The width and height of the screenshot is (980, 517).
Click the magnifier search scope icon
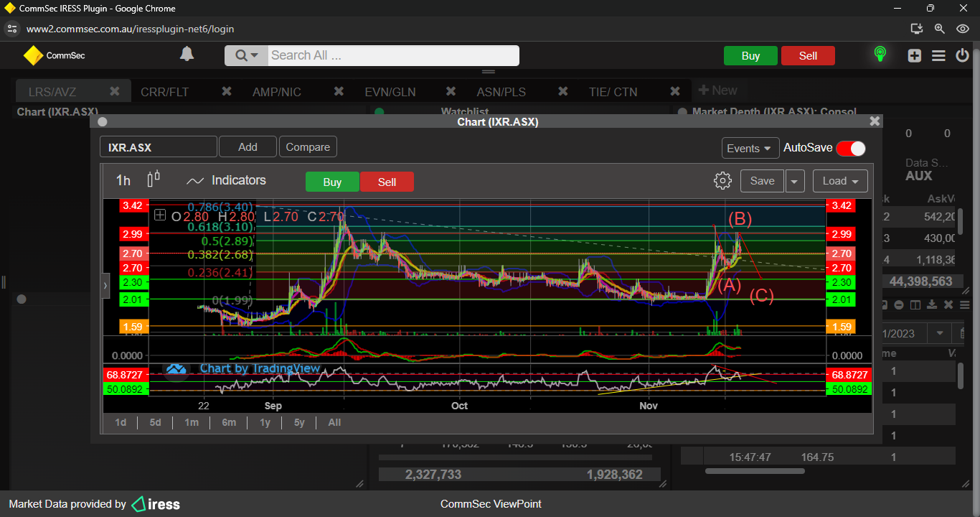click(246, 55)
